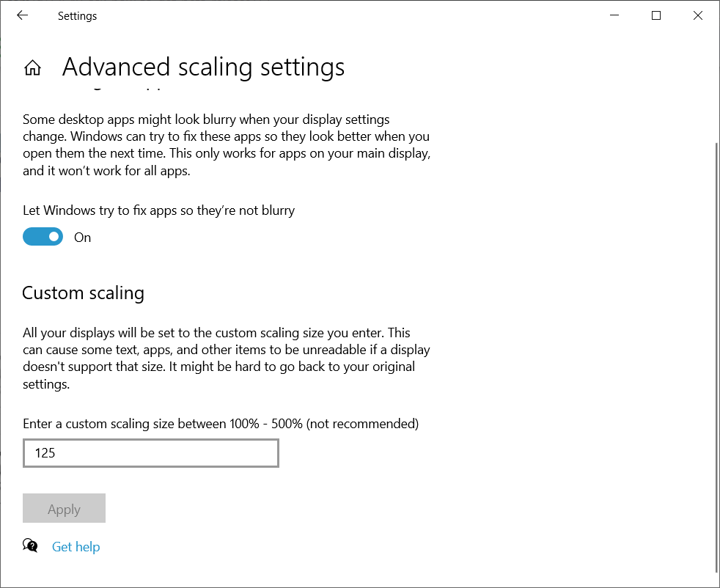Click the custom scaling warning paragraph
The image size is (720, 588).
tap(226, 359)
